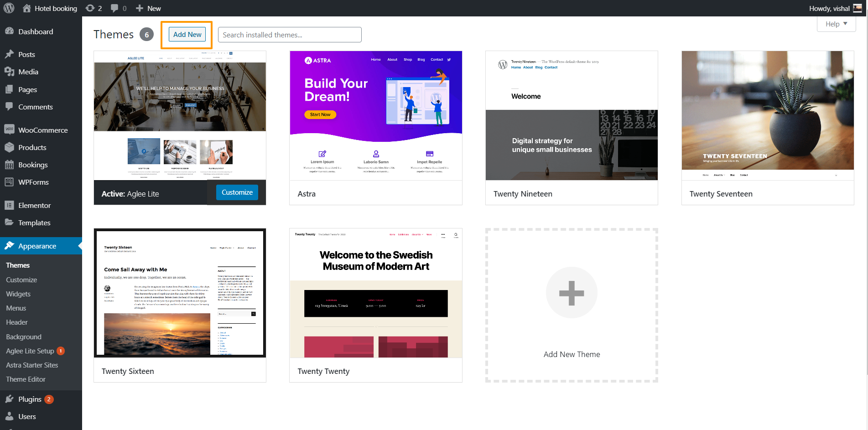Open Astra Starter Sites submenu item
868x430 pixels.
(x=32, y=365)
